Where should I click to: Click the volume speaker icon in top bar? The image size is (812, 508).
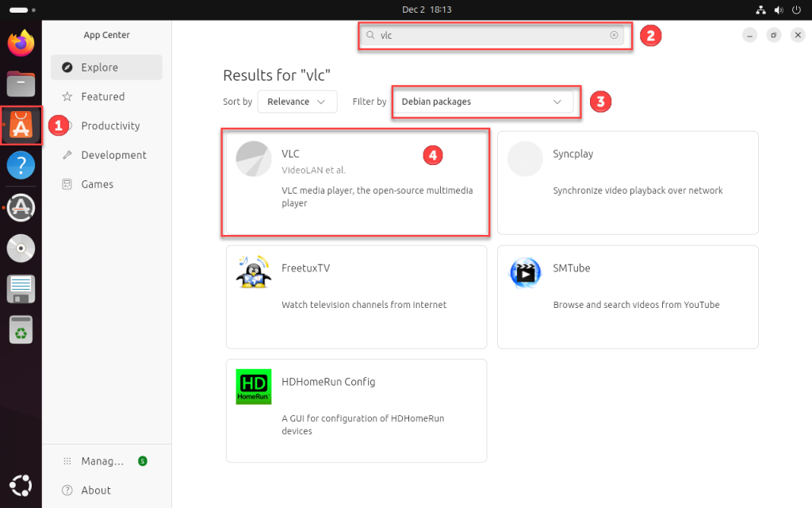point(779,10)
